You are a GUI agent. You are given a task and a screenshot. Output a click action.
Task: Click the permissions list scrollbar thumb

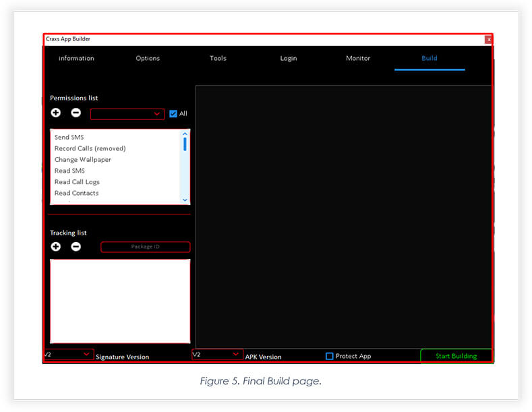185,144
